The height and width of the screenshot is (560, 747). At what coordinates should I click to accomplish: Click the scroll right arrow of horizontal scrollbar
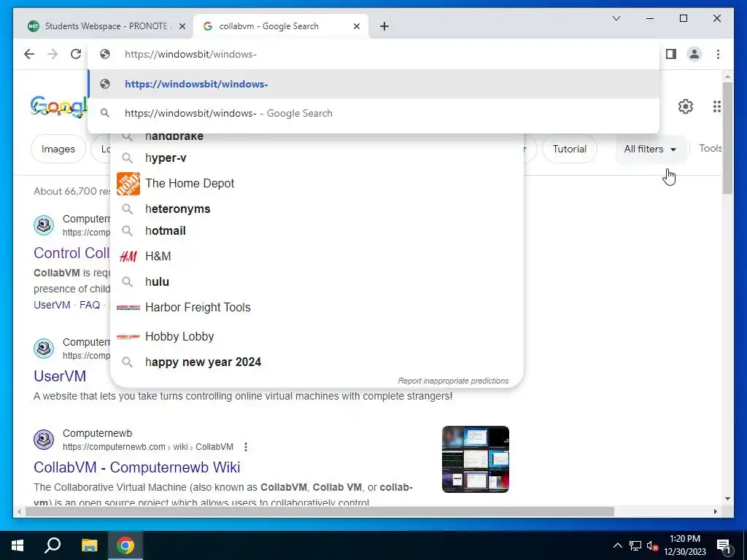pos(715,511)
